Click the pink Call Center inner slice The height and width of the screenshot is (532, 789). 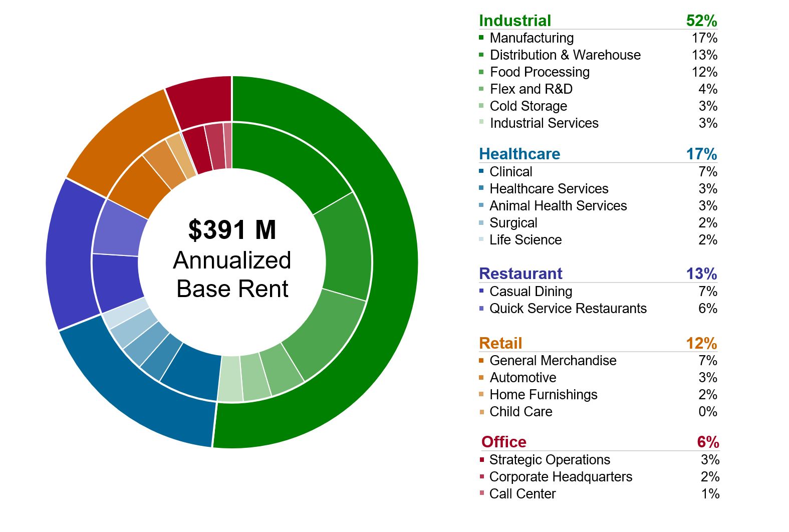click(x=228, y=145)
